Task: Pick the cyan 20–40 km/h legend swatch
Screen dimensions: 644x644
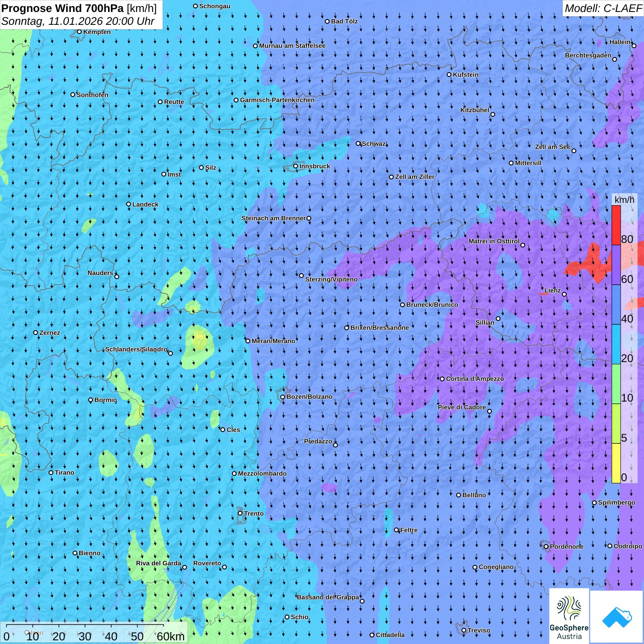Action: (616, 344)
